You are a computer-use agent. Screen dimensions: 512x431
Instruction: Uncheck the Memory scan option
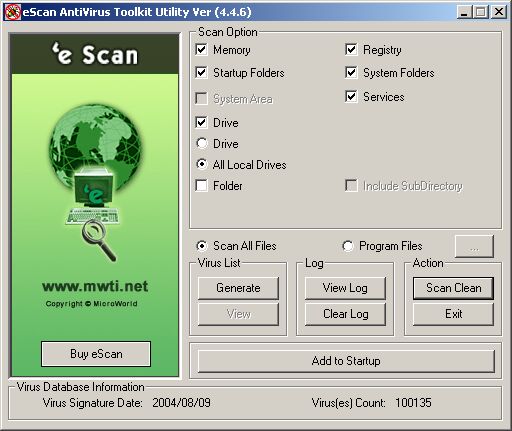(201, 50)
